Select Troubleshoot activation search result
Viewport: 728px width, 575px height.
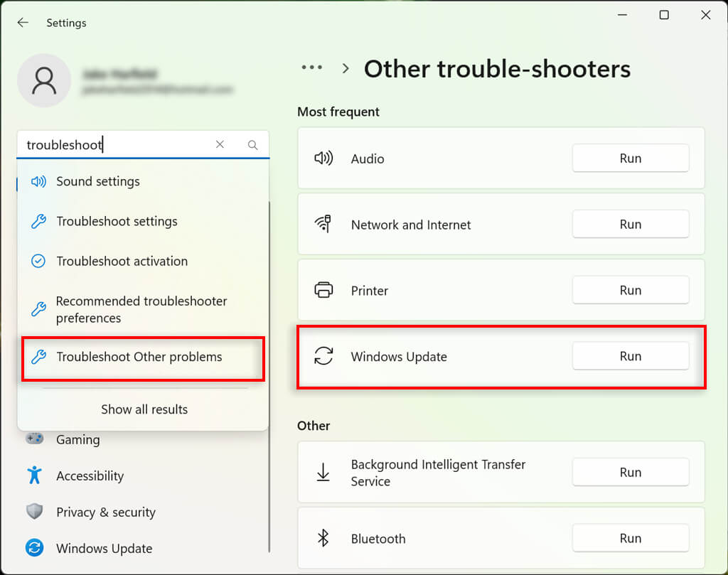coord(143,262)
